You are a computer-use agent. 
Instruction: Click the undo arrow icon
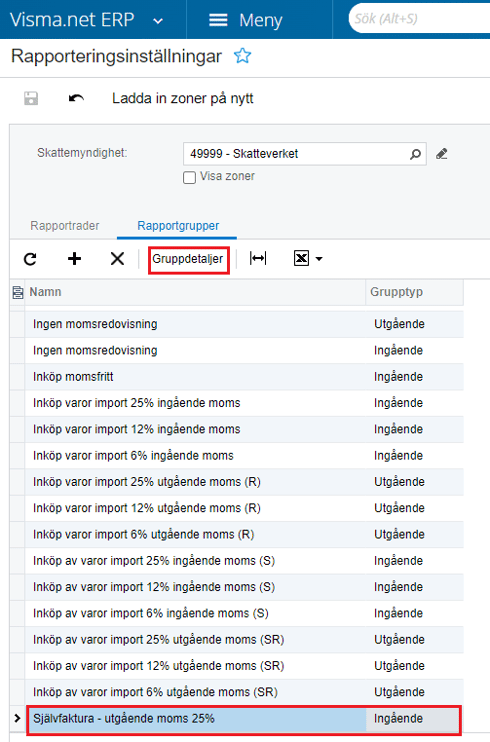pyautogui.click(x=76, y=98)
